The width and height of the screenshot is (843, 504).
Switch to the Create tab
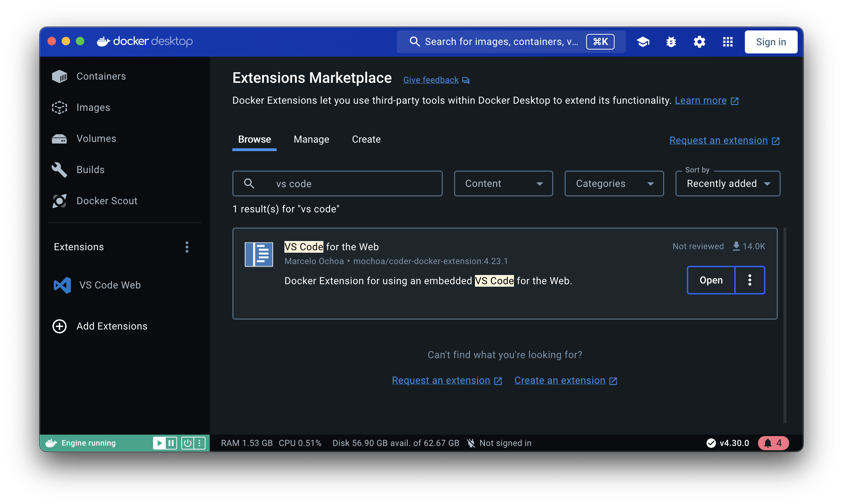(366, 139)
